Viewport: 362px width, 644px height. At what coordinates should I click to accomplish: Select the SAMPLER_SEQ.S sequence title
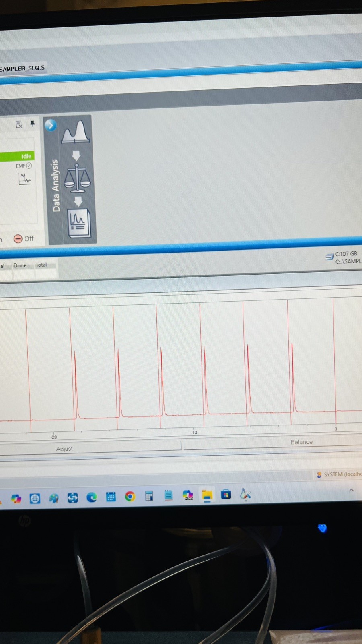[x=22, y=68]
